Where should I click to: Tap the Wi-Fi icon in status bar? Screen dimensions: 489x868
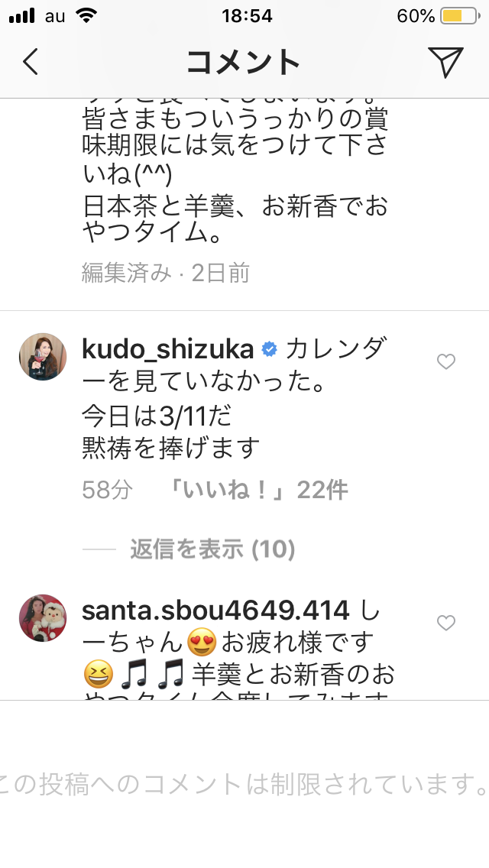(86, 15)
